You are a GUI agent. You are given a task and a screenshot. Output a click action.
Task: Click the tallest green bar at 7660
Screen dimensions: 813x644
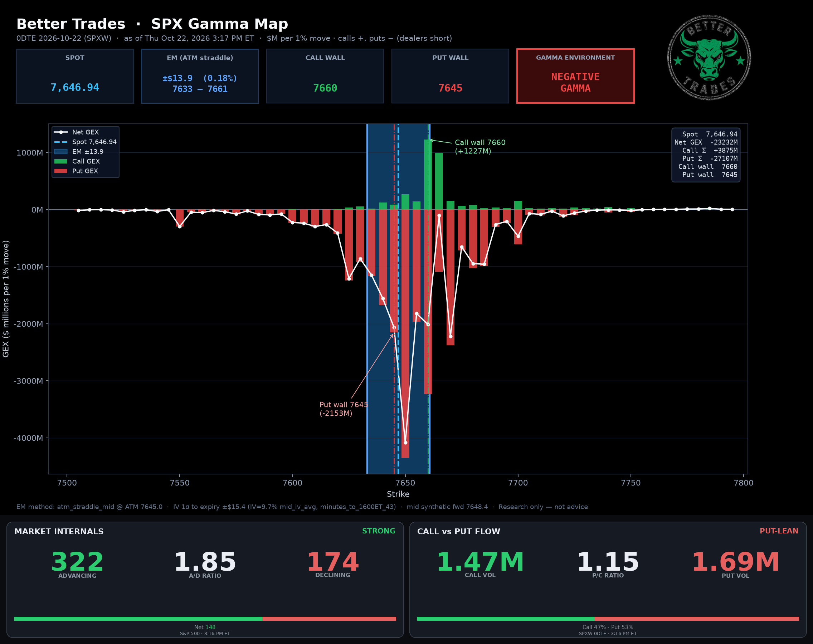(428, 175)
